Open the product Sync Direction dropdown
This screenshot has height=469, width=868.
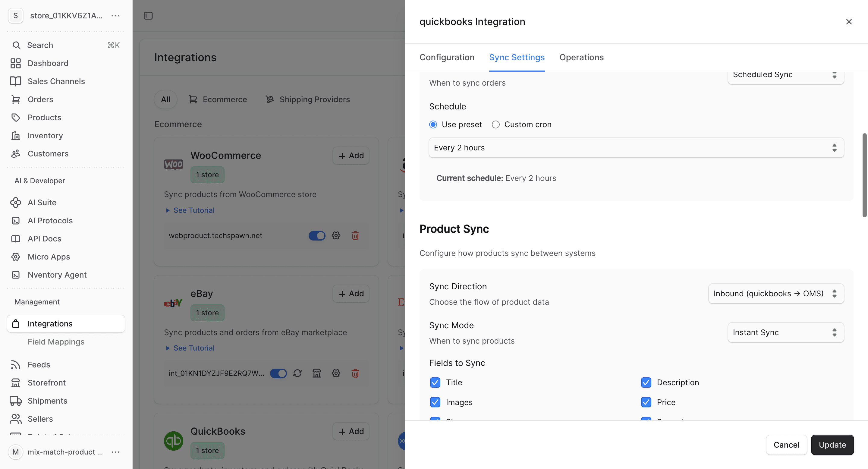pyautogui.click(x=776, y=294)
